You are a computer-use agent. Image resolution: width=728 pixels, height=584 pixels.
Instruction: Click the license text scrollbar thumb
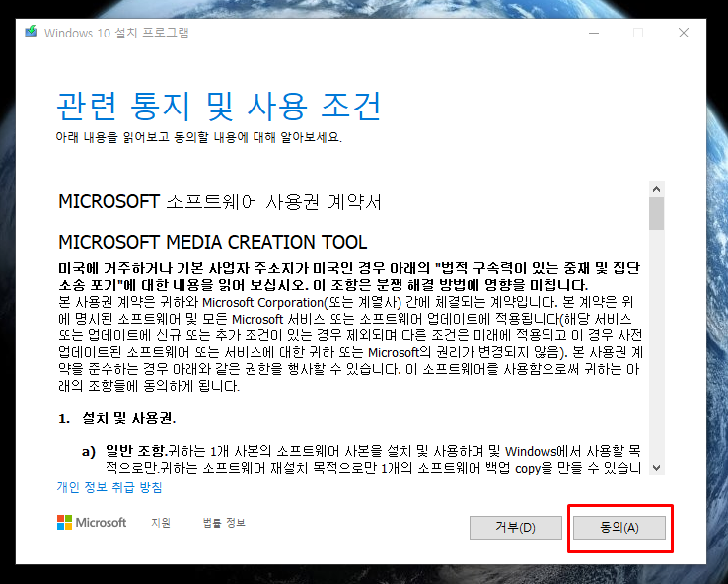click(657, 213)
